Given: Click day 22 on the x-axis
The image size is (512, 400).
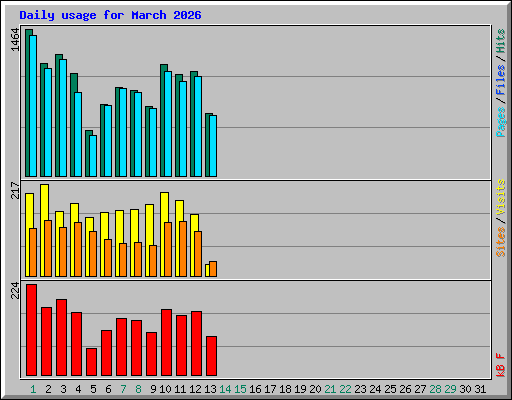Looking at the screenshot, I should click(x=345, y=389).
